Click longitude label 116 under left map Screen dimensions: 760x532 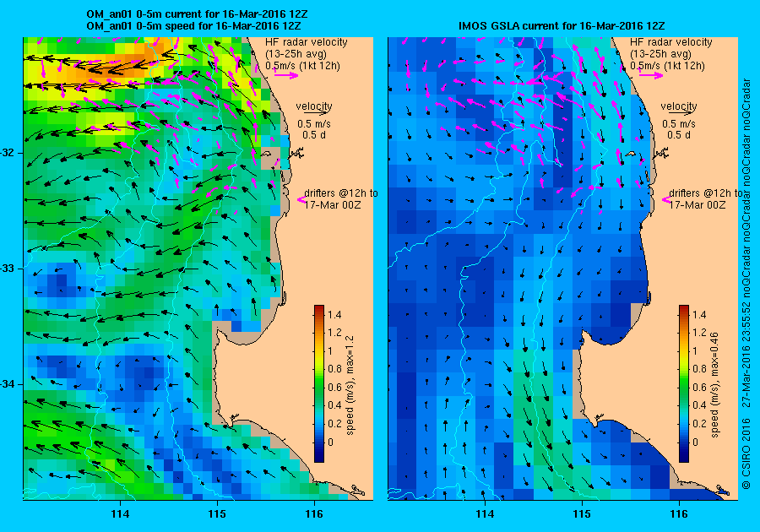click(x=314, y=513)
